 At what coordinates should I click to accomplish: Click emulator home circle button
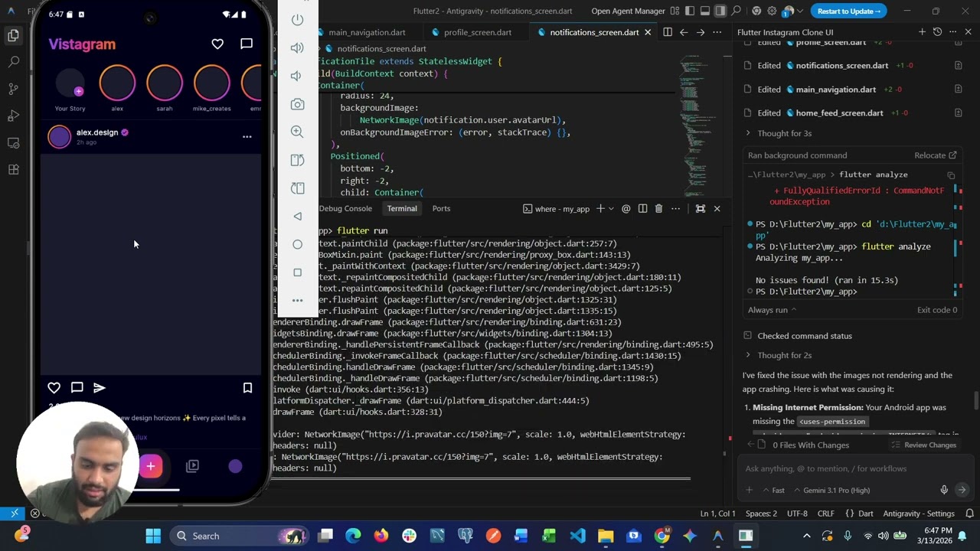[298, 244]
